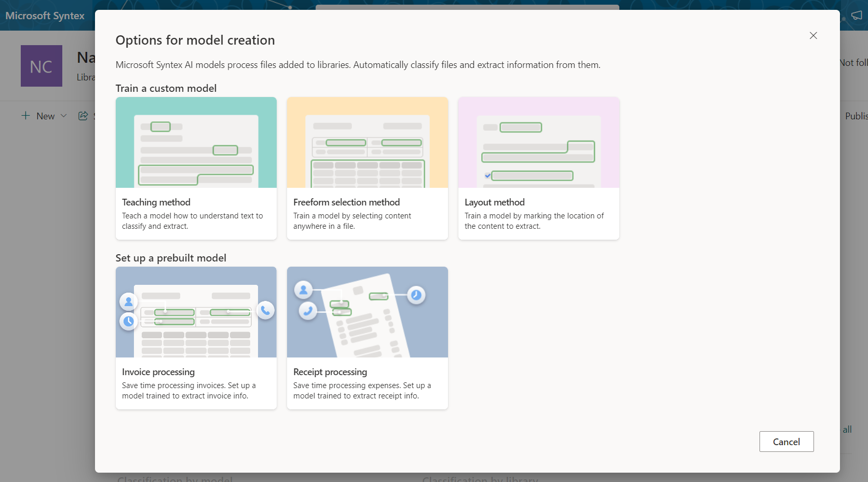Choose the Receipt processing title
868x482 pixels.
[330, 372]
